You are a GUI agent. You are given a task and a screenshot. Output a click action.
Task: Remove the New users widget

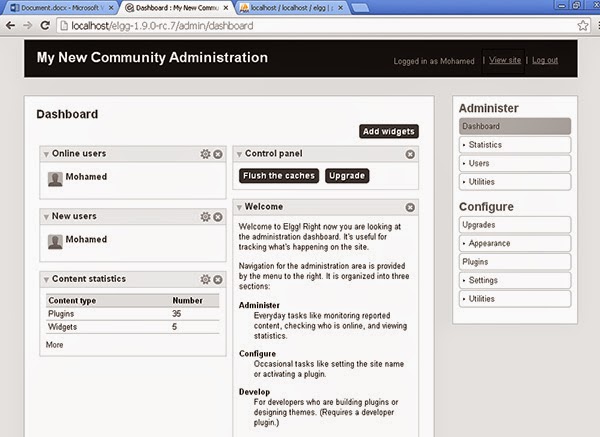point(218,217)
